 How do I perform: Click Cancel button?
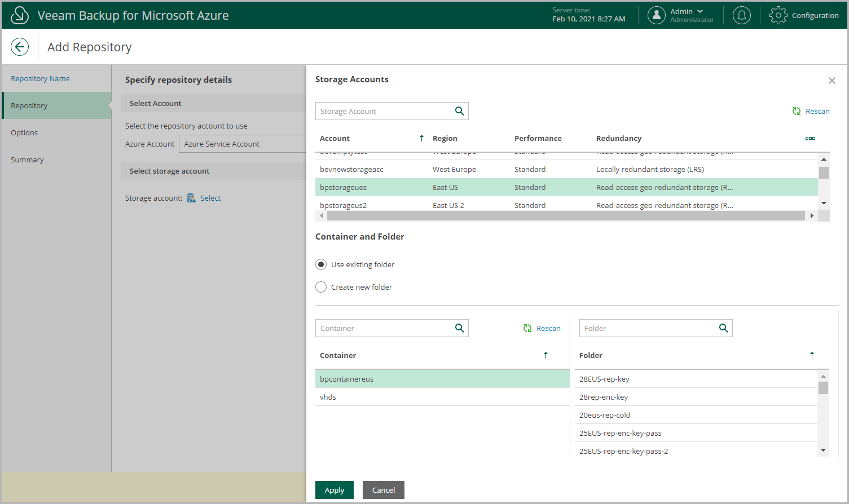point(384,490)
